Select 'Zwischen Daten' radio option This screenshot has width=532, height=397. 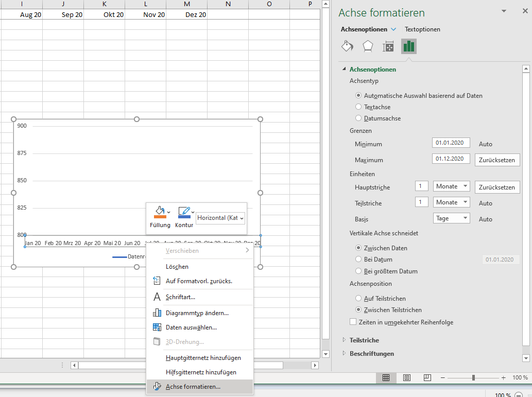[358, 248]
